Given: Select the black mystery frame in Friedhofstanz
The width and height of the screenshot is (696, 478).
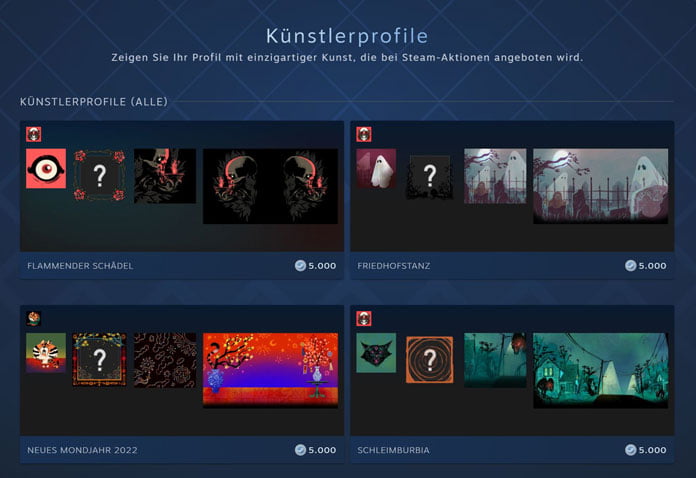Looking at the screenshot, I should (x=430, y=176).
